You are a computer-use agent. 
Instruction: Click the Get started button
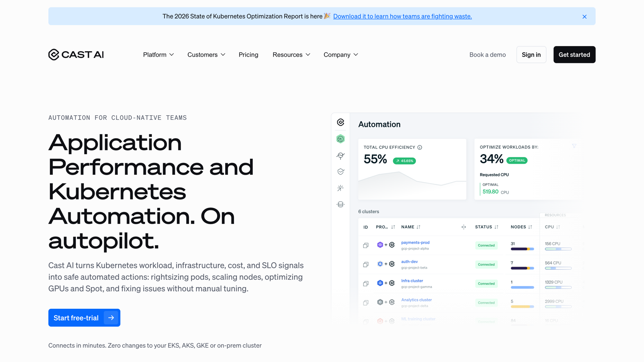[574, 54]
